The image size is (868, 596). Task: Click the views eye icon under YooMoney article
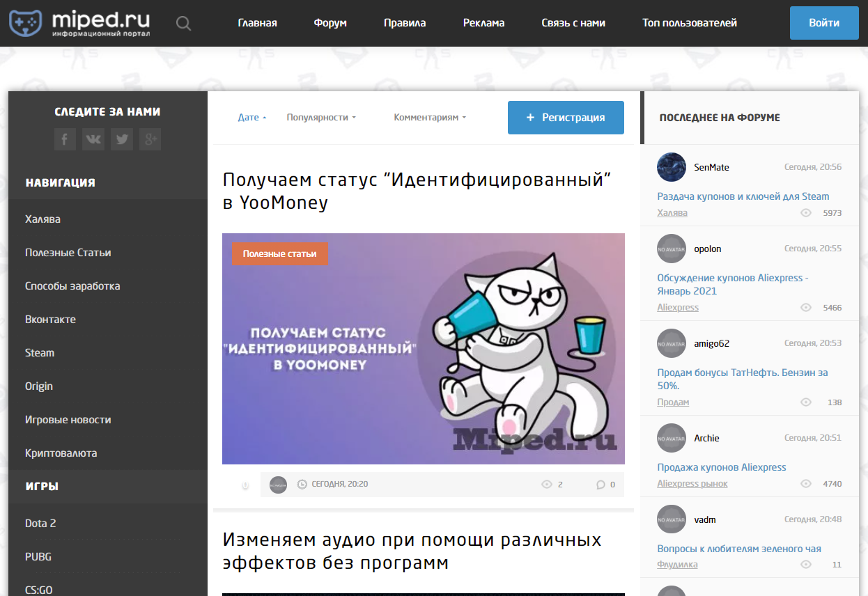pos(547,485)
